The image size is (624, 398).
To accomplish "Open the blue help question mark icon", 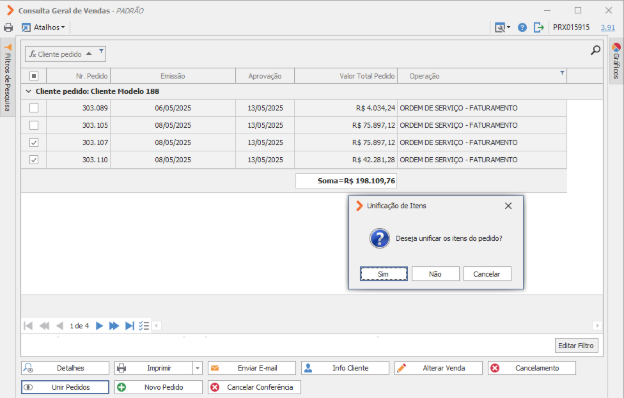I will [x=522, y=27].
